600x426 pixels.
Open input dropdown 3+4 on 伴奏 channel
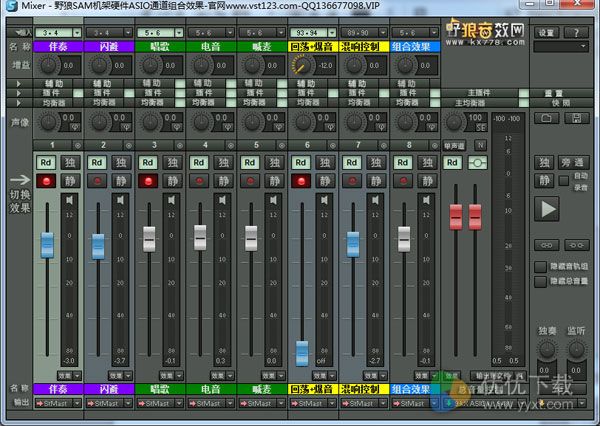pyautogui.click(x=77, y=33)
